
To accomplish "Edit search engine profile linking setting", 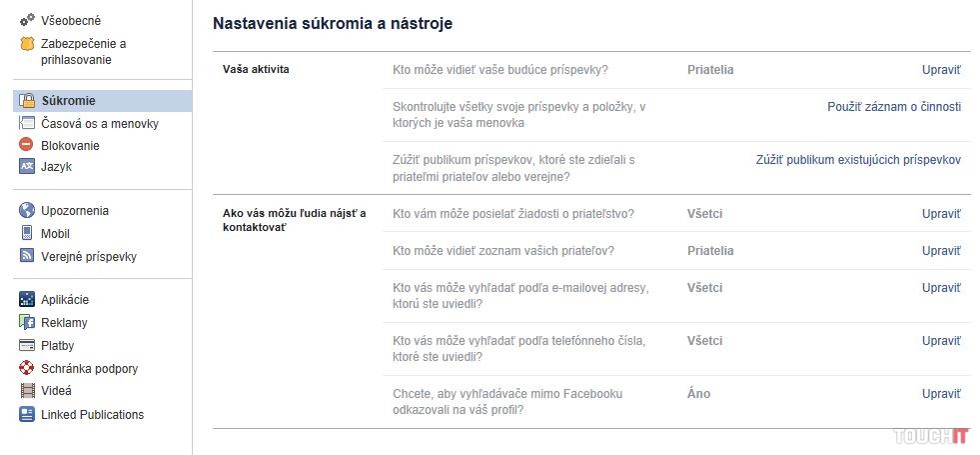I will (x=940, y=394).
